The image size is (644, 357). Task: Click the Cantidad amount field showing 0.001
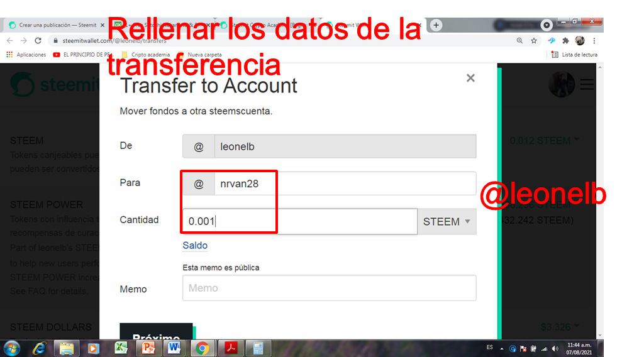[x=300, y=222]
